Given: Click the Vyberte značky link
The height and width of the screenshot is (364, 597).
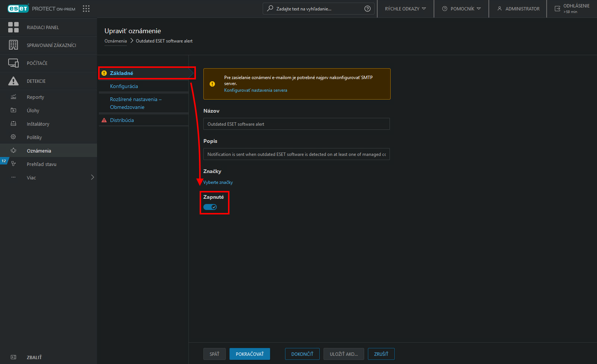Looking at the screenshot, I should coord(218,182).
